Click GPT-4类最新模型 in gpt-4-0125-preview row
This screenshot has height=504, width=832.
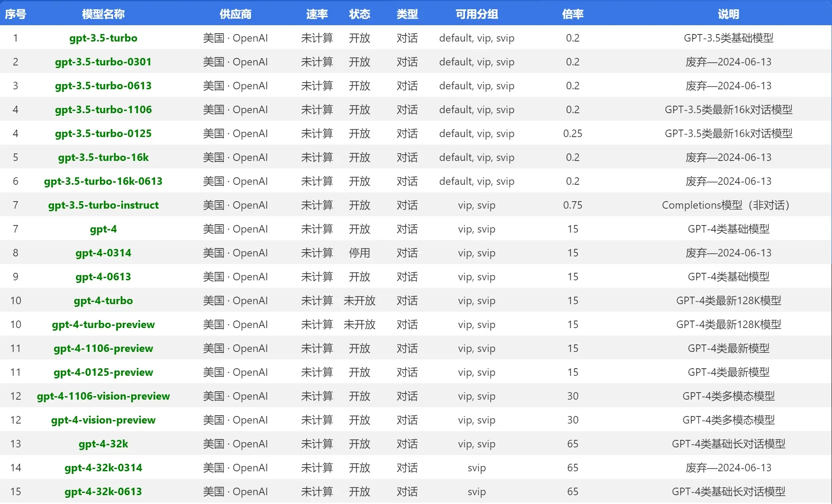728,372
